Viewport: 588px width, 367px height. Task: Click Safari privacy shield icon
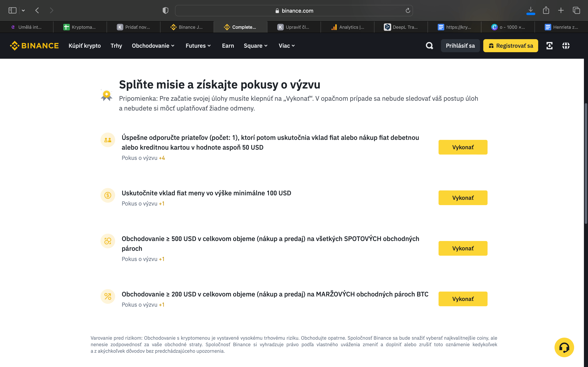coord(165,10)
